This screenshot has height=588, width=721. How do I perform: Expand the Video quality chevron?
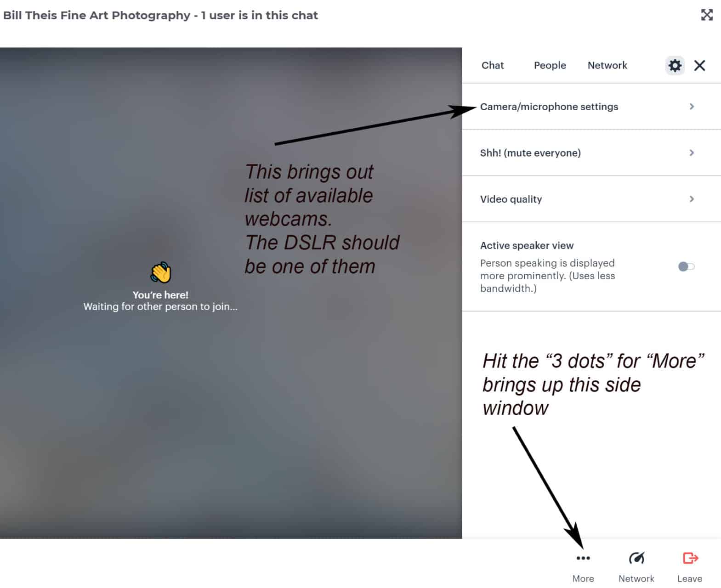[692, 199]
